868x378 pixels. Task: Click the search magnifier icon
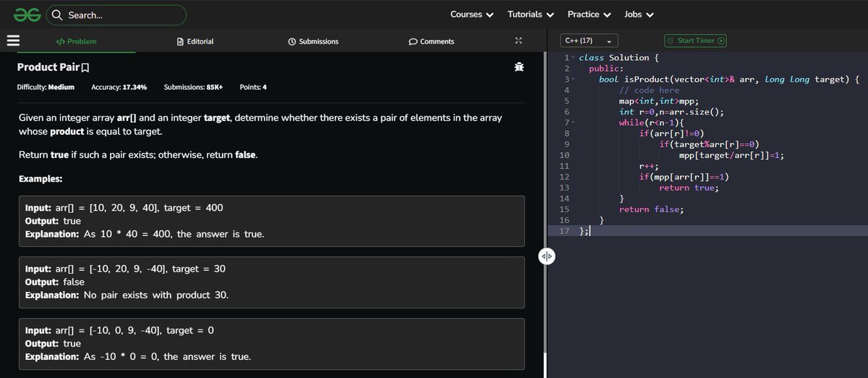point(56,14)
